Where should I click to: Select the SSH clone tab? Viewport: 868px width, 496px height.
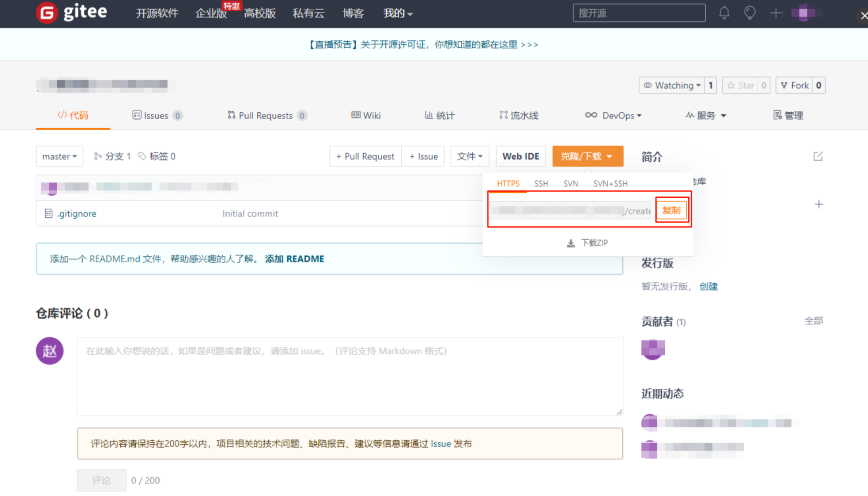541,184
